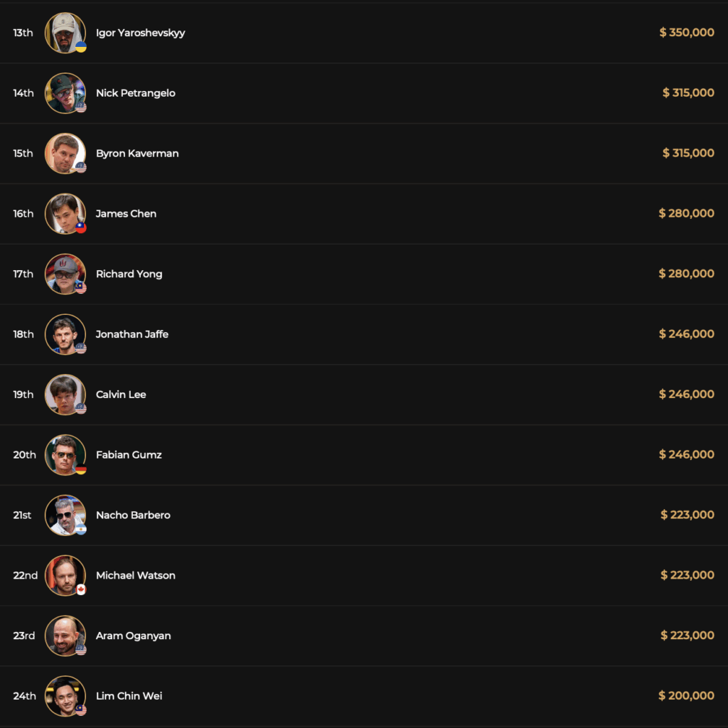Click the flag icon on Nacho Barbero's avatar
Screen dimensions: 728x728
tap(81, 530)
